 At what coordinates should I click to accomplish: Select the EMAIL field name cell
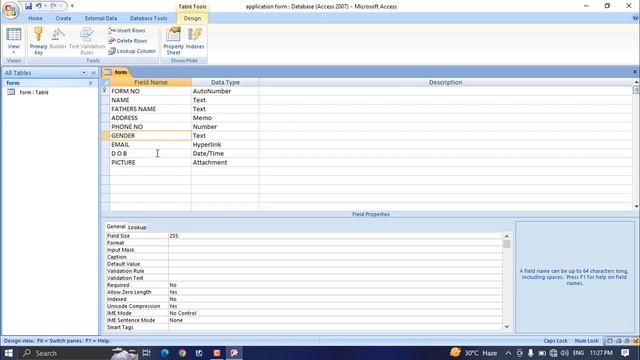(x=151, y=144)
